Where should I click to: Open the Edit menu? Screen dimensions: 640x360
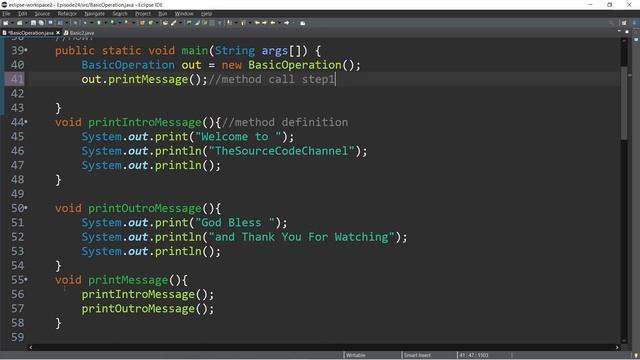point(22,13)
